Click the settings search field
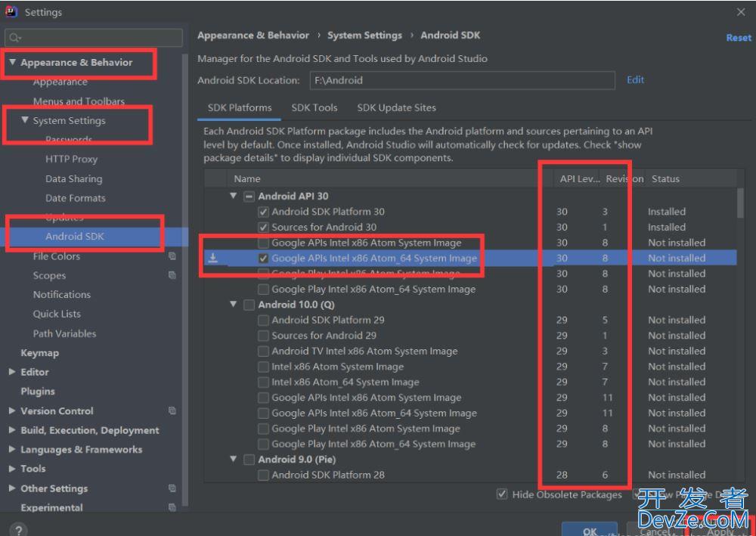 pyautogui.click(x=94, y=38)
